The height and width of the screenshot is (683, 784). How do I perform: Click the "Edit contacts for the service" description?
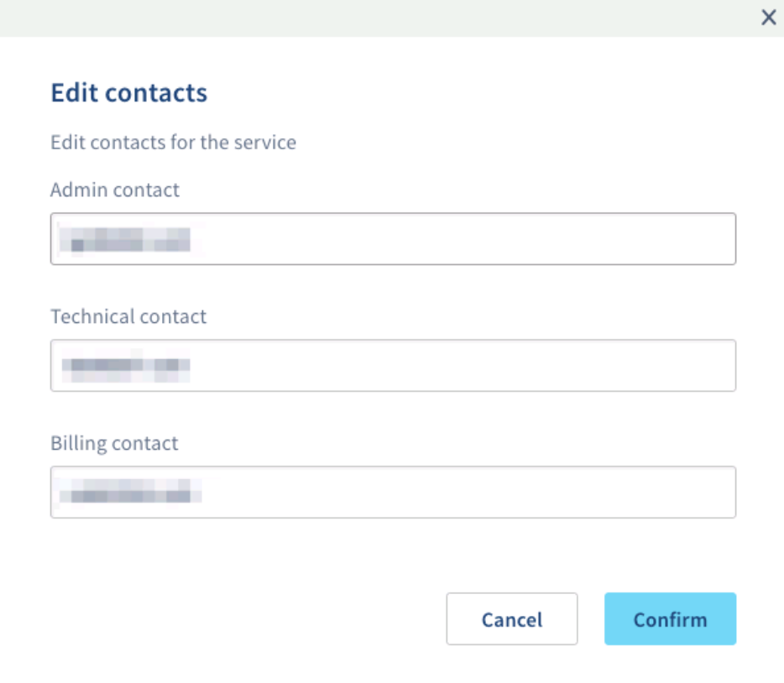pos(173,143)
